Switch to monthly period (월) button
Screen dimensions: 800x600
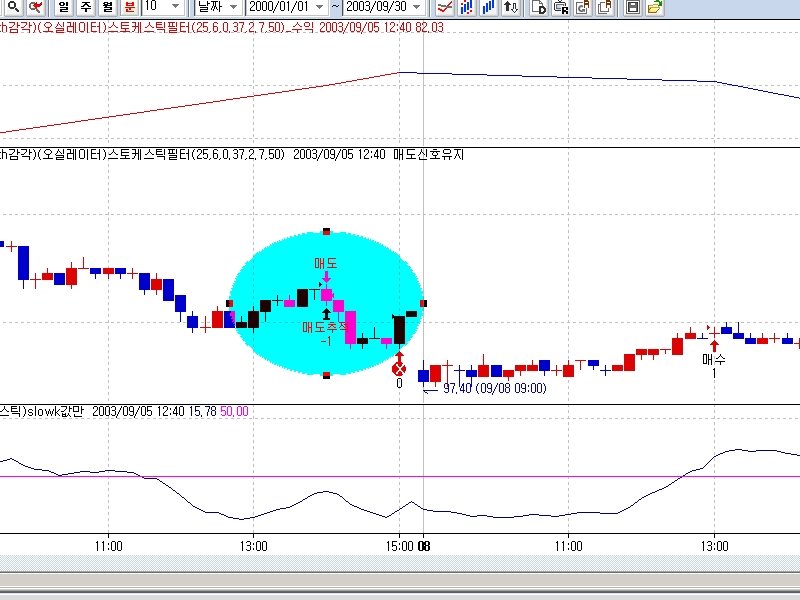coord(108,6)
